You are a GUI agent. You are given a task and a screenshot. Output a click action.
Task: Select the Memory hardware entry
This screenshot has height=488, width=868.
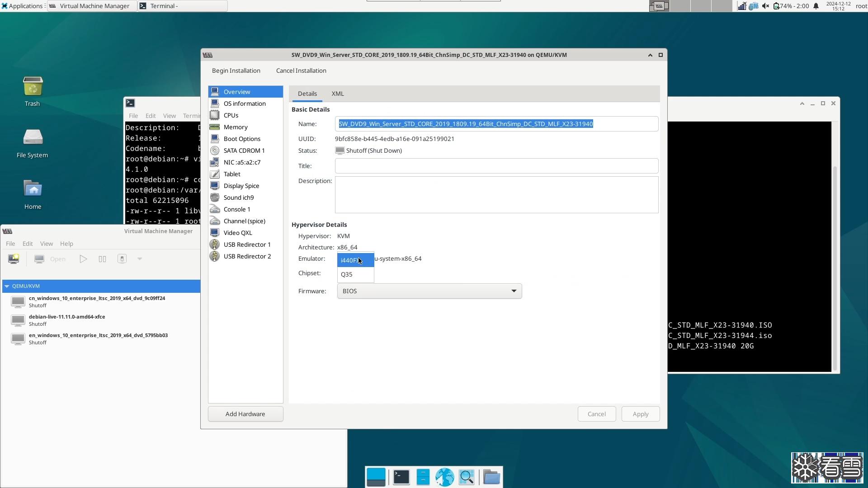235,127
